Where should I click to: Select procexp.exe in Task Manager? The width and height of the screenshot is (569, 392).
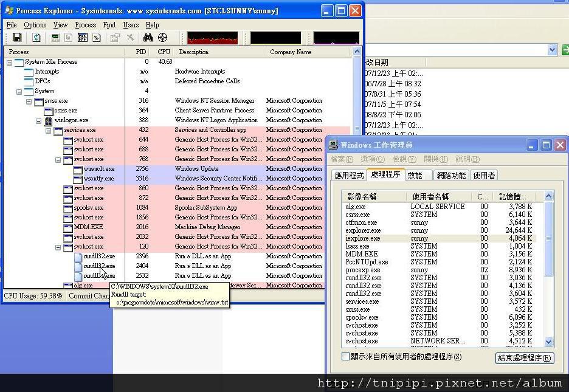point(439,270)
